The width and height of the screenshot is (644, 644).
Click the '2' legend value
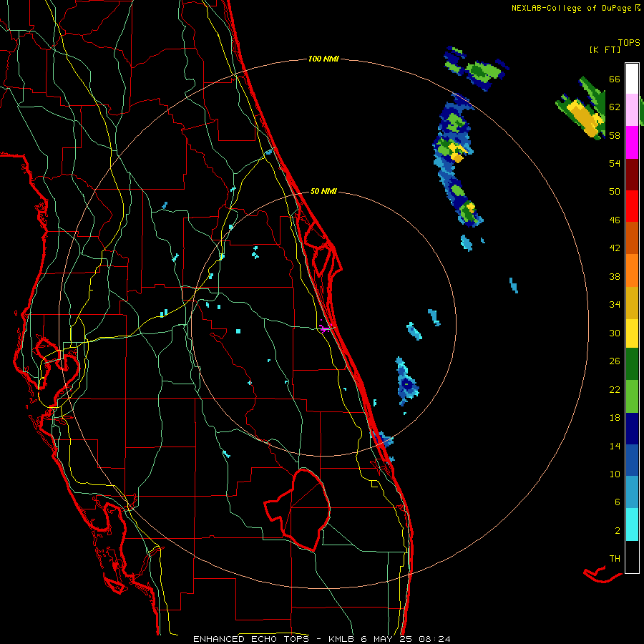(x=618, y=531)
